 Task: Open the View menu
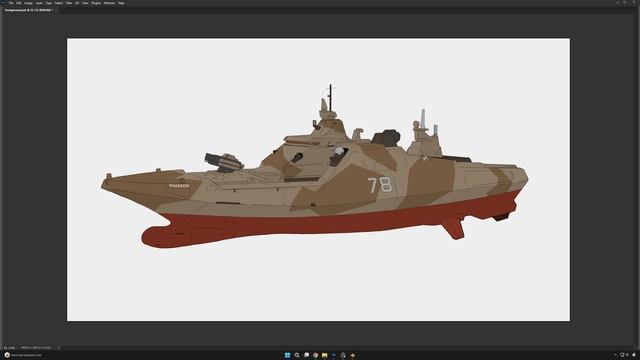(x=85, y=3)
